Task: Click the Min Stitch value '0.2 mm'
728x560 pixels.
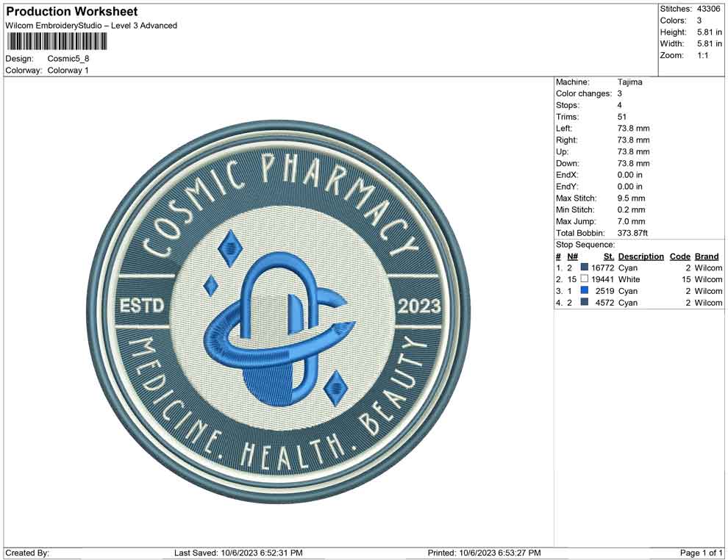Action: click(631, 209)
